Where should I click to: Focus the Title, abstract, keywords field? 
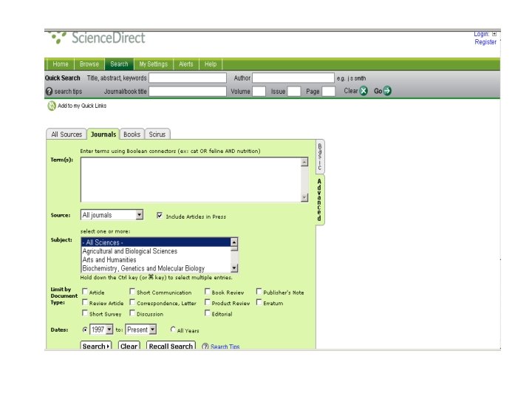point(188,78)
